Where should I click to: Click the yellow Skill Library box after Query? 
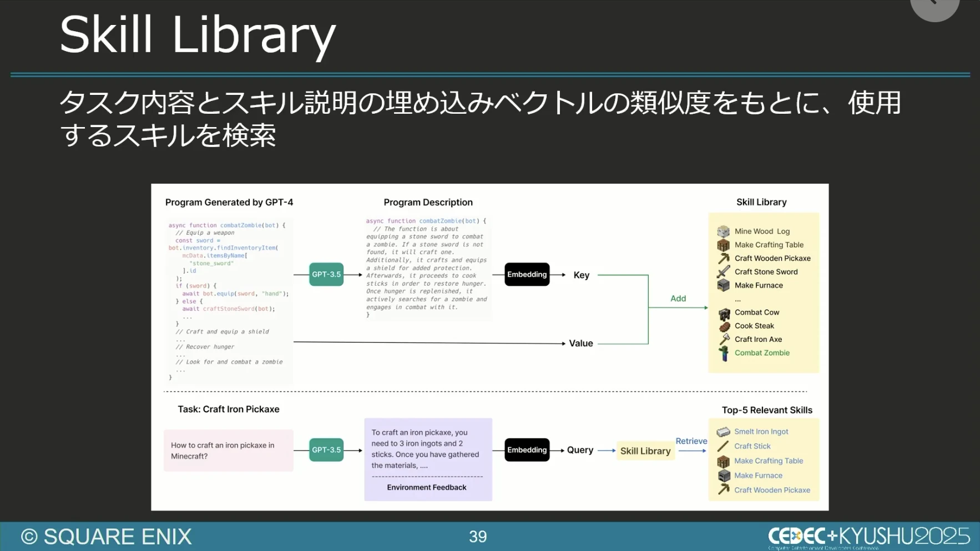(645, 451)
